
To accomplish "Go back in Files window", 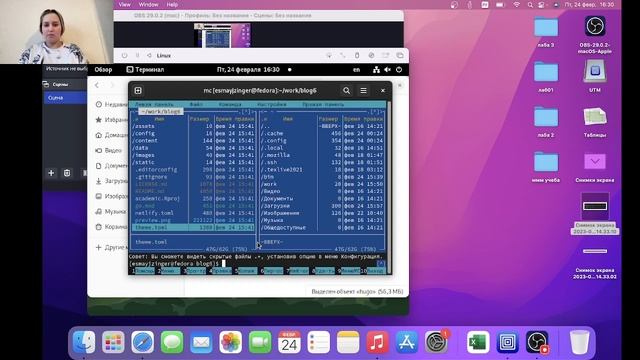I will [x=97, y=85].
